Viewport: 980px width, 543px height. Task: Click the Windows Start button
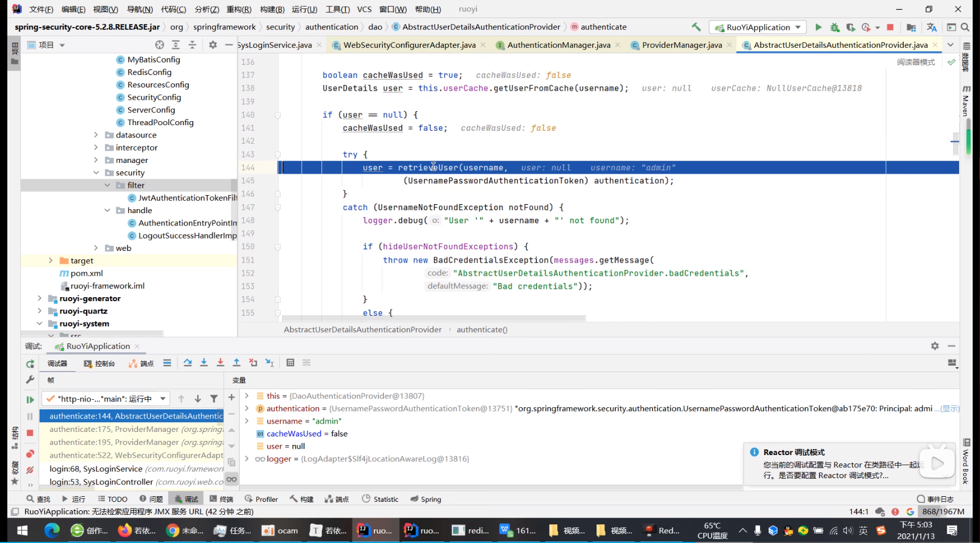(23, 531)
